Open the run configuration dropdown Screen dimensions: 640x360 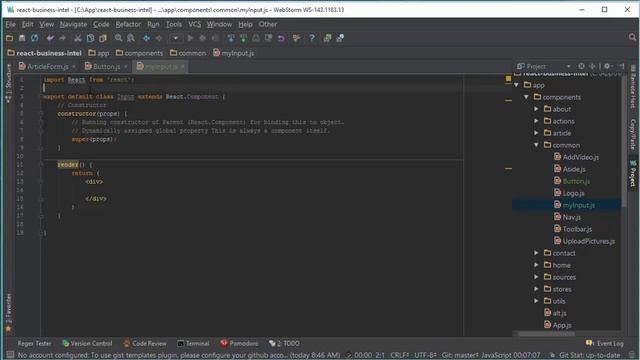pos(176,38)
